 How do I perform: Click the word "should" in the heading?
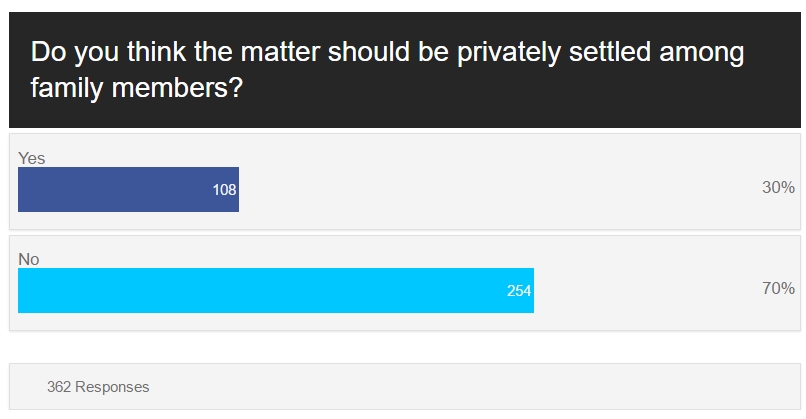pos(369,51)
